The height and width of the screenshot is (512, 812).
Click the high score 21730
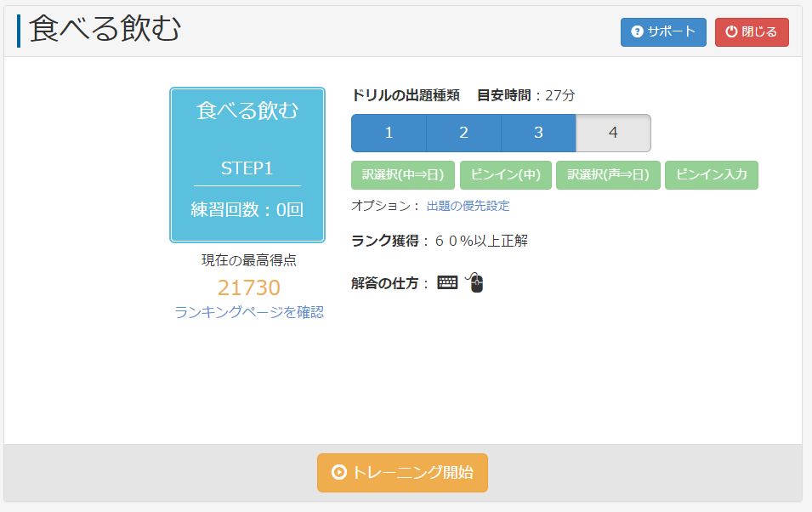tap(248, 287)
